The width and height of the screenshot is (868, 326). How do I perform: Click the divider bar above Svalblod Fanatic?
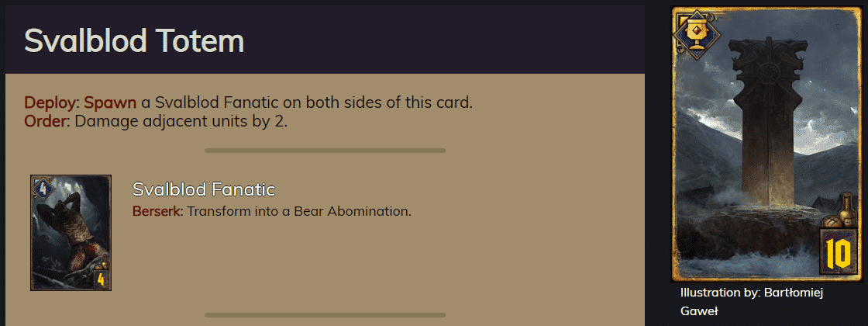point(325,151)
